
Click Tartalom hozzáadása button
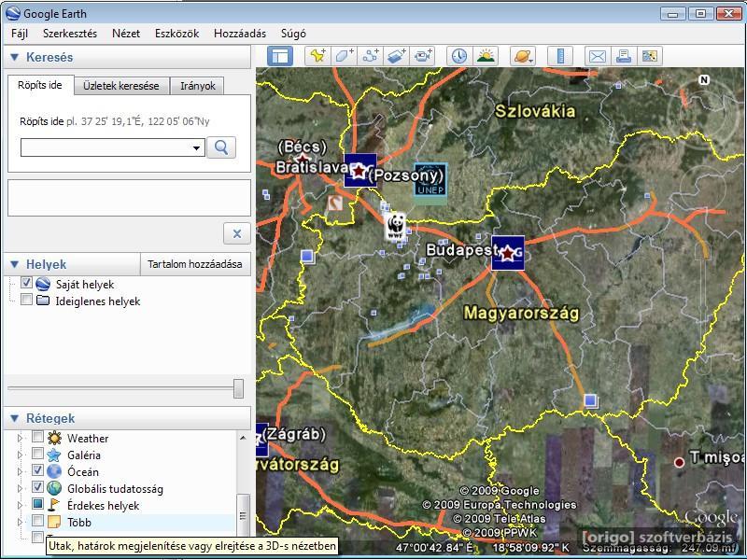pyautogui.click(x=195, y=264)
